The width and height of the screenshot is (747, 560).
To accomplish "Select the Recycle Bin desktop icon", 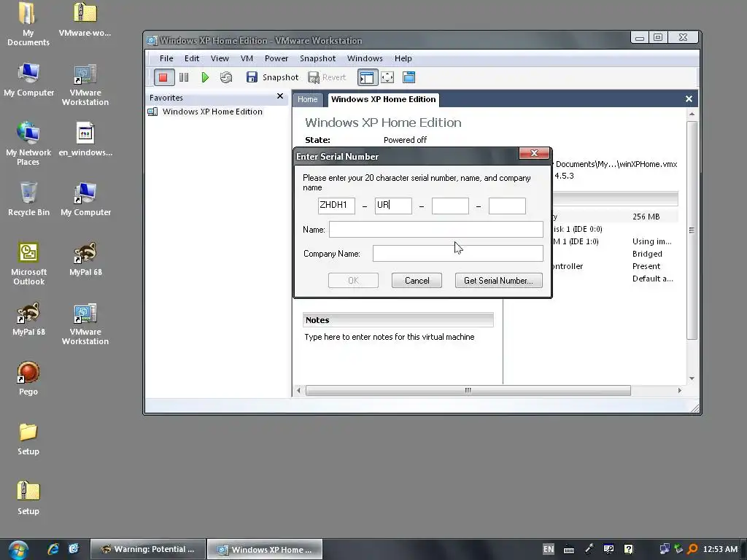I will (28, 200).
